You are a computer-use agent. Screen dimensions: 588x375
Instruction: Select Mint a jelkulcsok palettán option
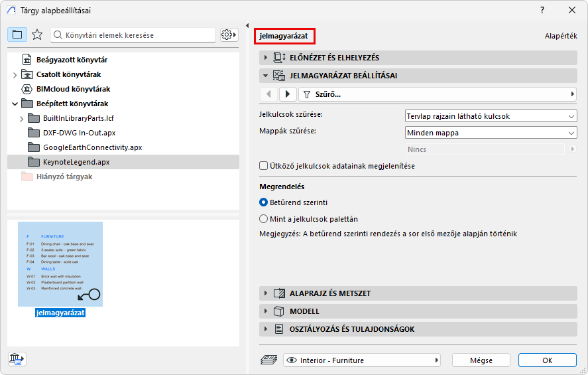(x=264, y=218)
